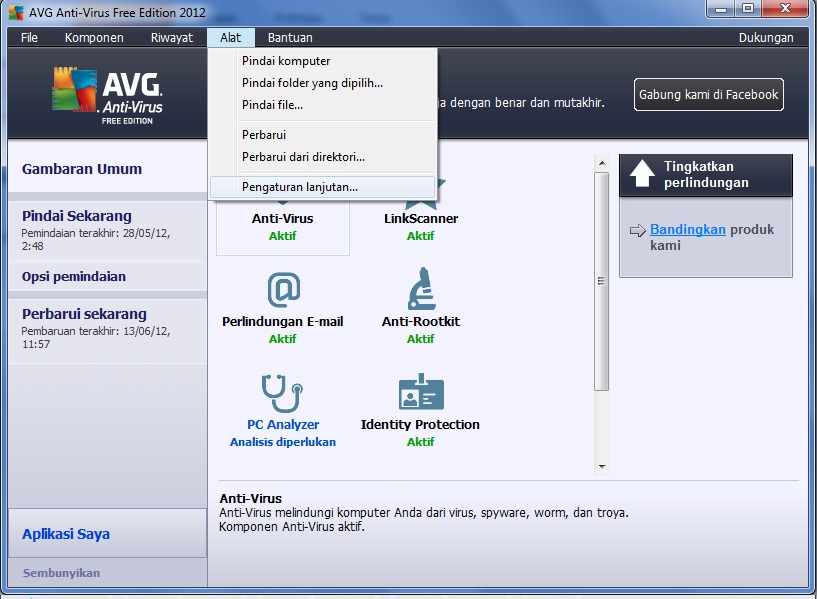The height and width of the screenshot is (599, 817).
Task: Open the Riwayat menu
Action: (171, 38)
